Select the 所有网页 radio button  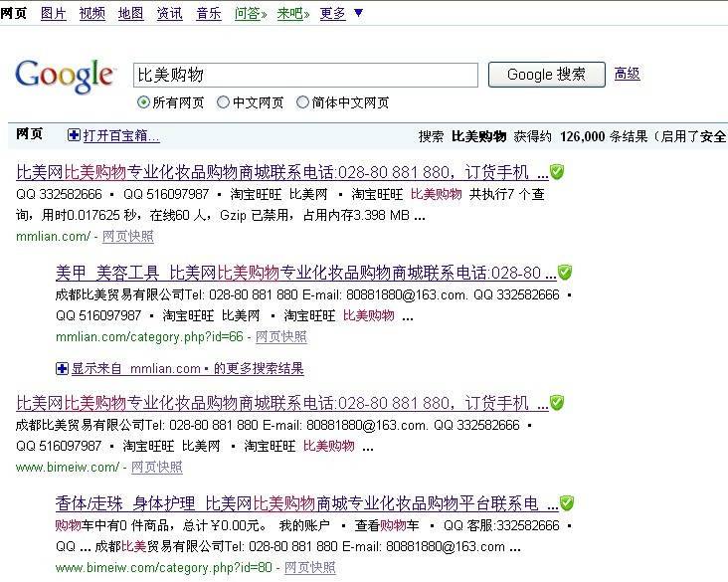click(x=143, y=102)
